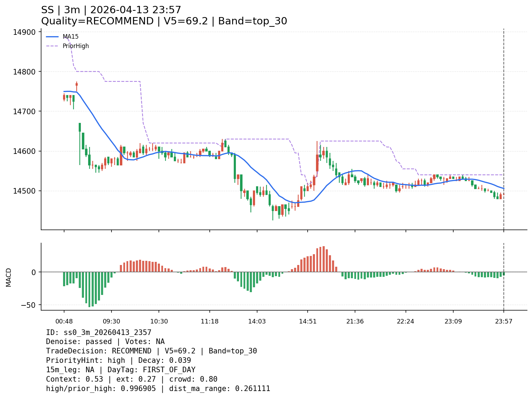The width and height of the screenshot is (532, 398).
Task: Click the 14900 price axis label
Action: (24, 32)
